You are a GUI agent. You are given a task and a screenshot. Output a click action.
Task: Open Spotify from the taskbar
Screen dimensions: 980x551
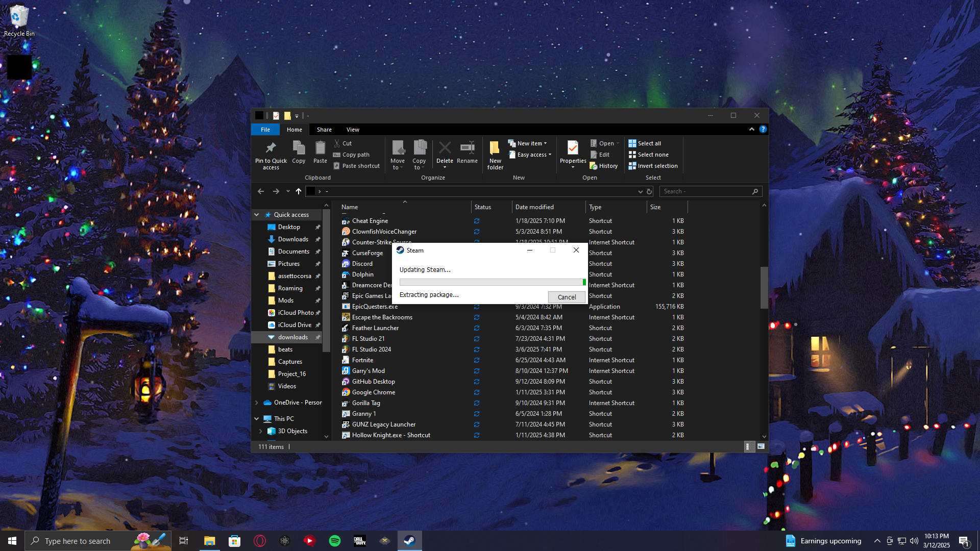pos(335,541)
